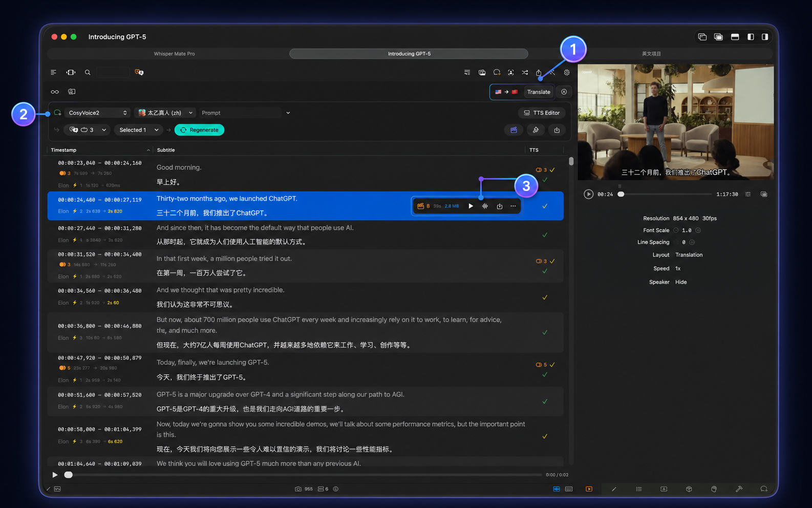812x508 pixels.
Task: Click the speech bubble icon in bottom bar
Action: click(x=764, y=489)
